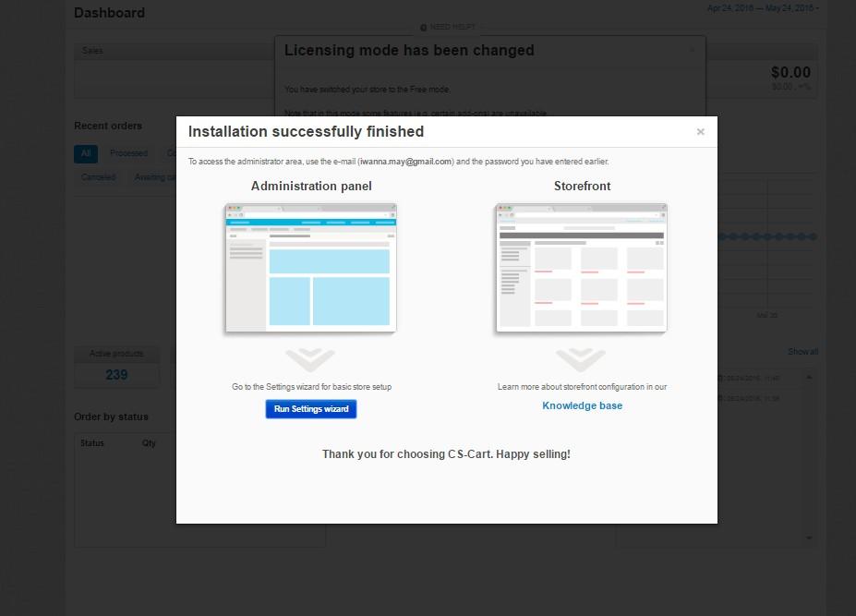
Task: Select the Processed tab in Recent orders
Action: pos(129,153)
